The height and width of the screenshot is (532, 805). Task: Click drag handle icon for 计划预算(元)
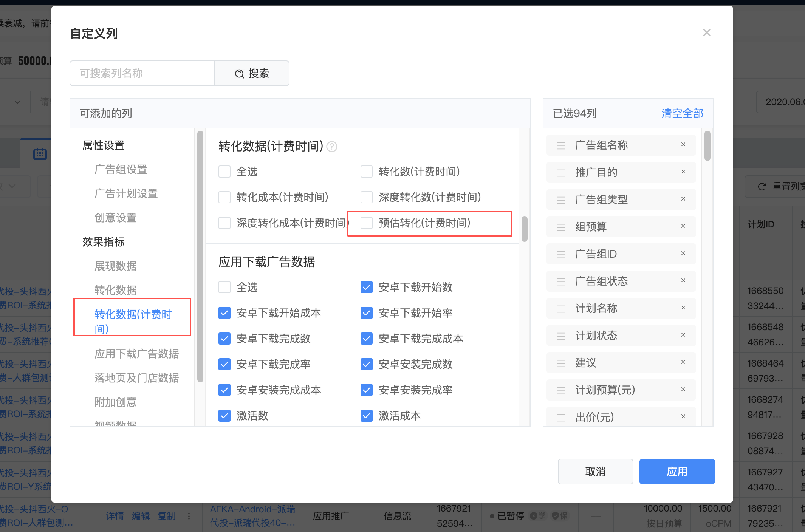[x=561, y=391]
